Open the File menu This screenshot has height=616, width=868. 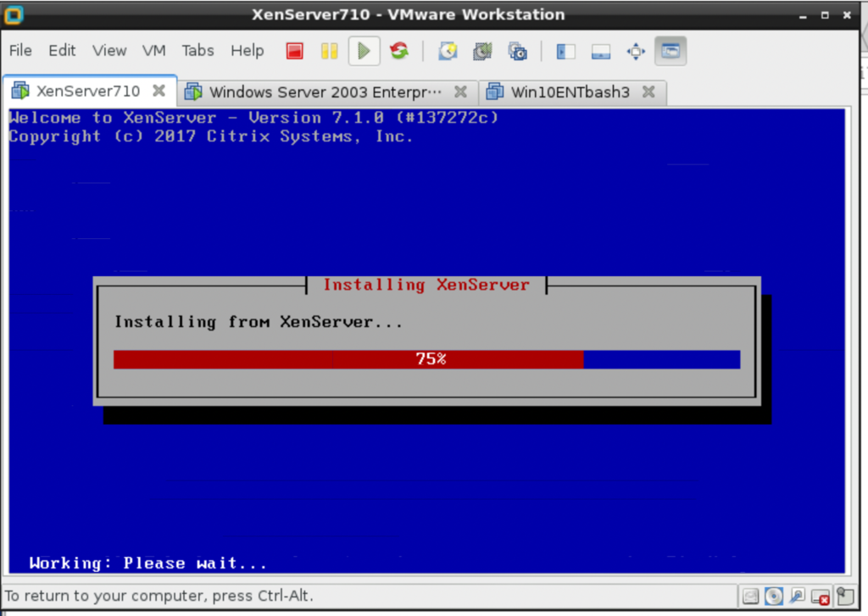pos(20,50)
